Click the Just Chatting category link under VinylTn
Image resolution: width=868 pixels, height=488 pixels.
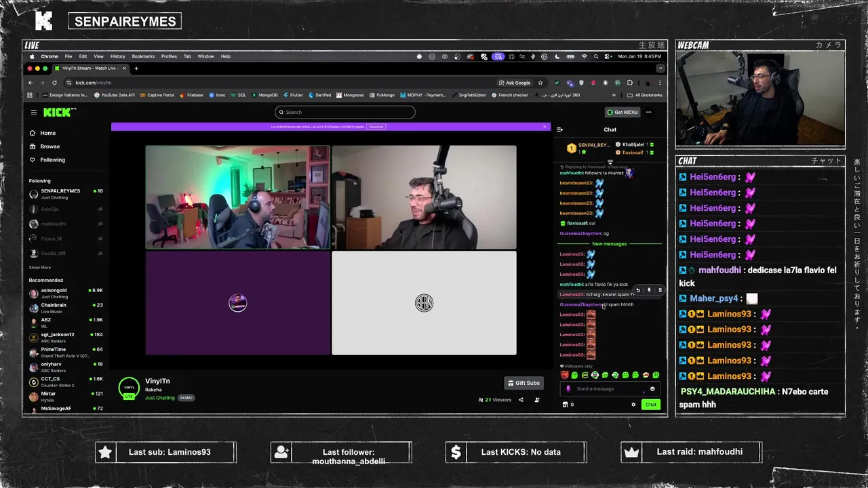pyautogui.click(x=159, y=398)
